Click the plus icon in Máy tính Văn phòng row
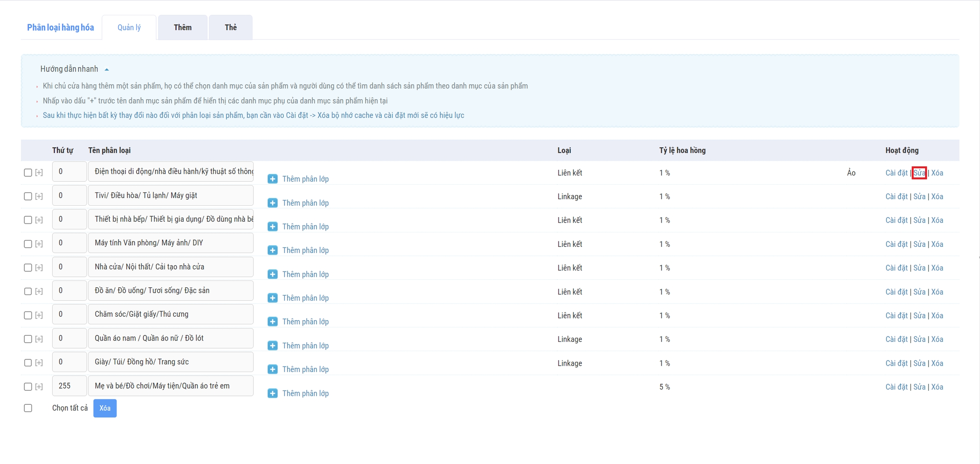 tap(273, 250)
